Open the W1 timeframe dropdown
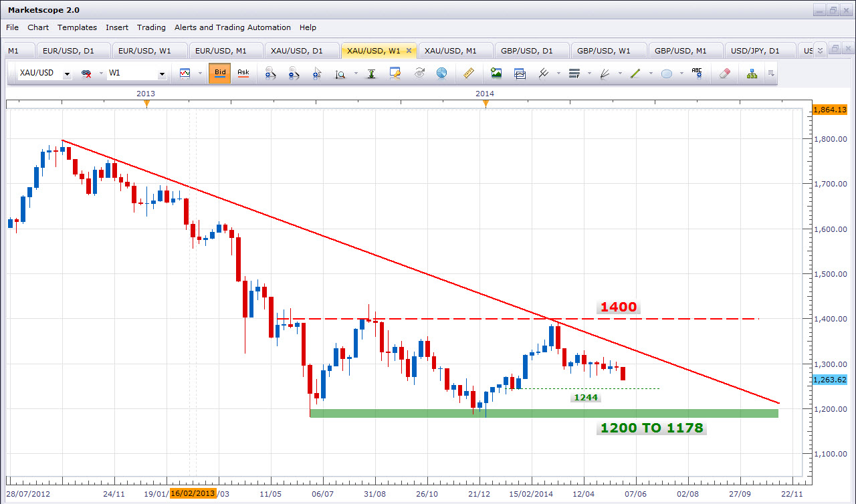 coord(162,74)
